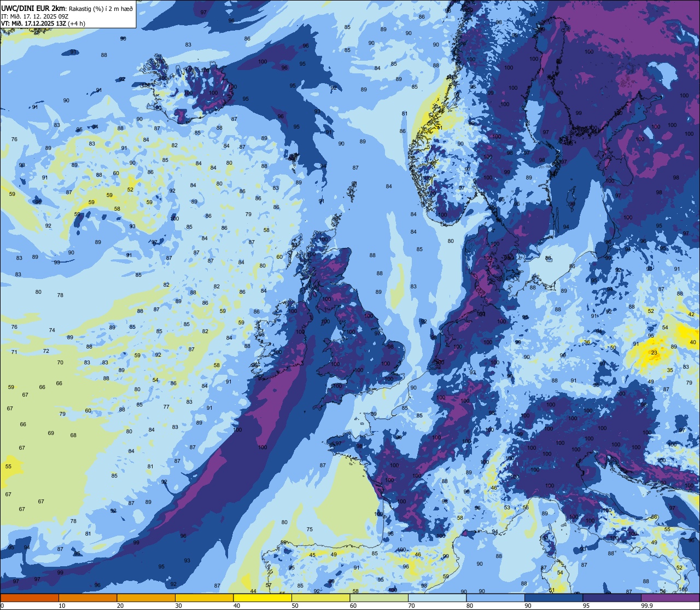Image resolution: width=700 pixels, height=610 pixels.
Task: Select the purple legend segment above 99.9
Action: (x=670, y=597)
